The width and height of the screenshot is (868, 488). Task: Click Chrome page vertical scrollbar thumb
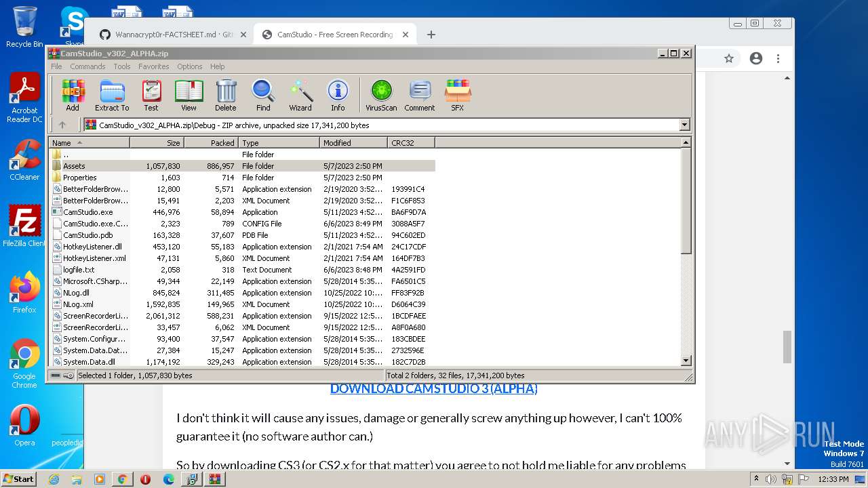click(x=787, y=347)
